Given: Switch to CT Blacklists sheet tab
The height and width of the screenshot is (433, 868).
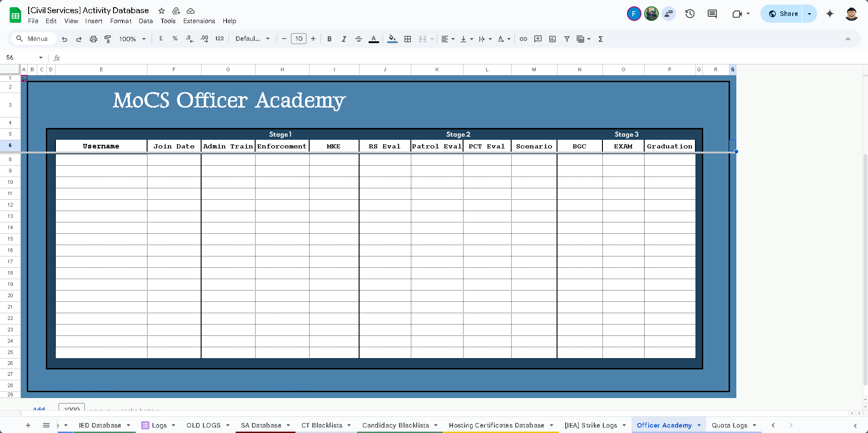Looking at the screenshot, I should click(322, 425).
